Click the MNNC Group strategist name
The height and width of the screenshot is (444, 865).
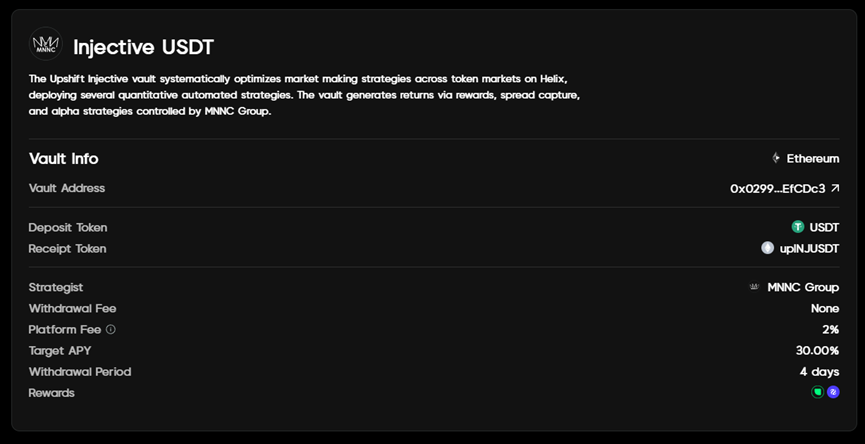point(803,287)
